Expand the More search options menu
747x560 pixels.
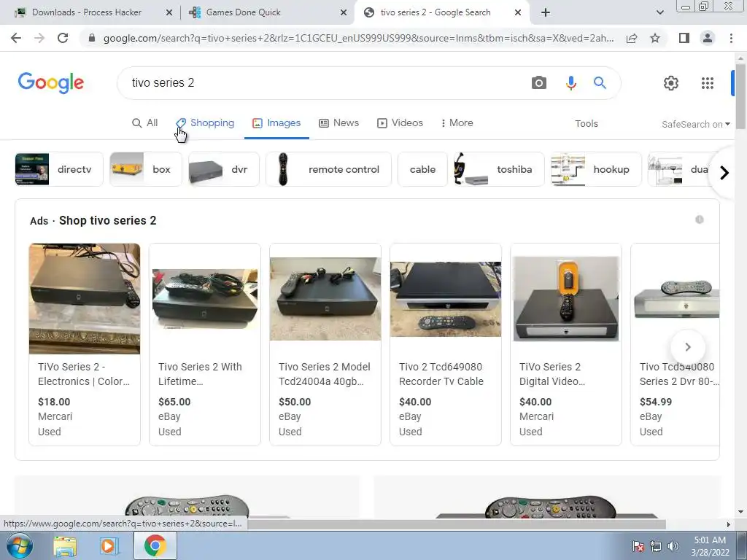pyautogui.click(x=457, y=122)
